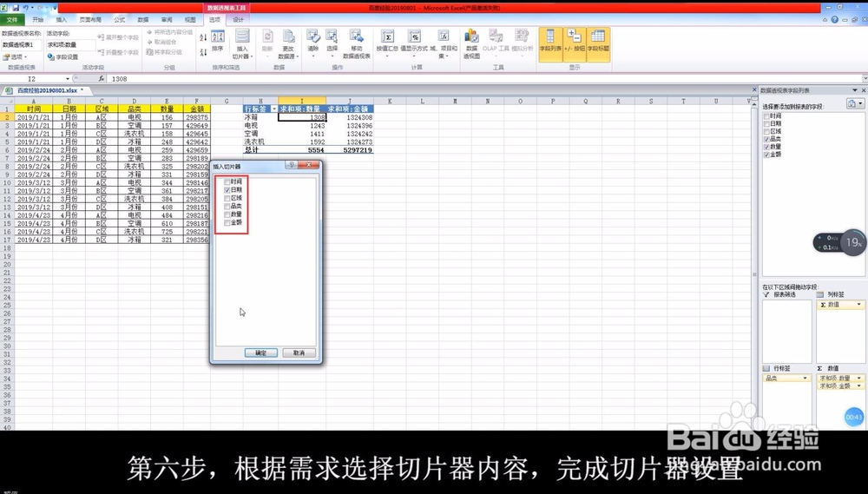Open Fields, Items & Sets (域、项目和集)
Screen dimensions: 868x494
pyautogui.click(x=444, y=44)
